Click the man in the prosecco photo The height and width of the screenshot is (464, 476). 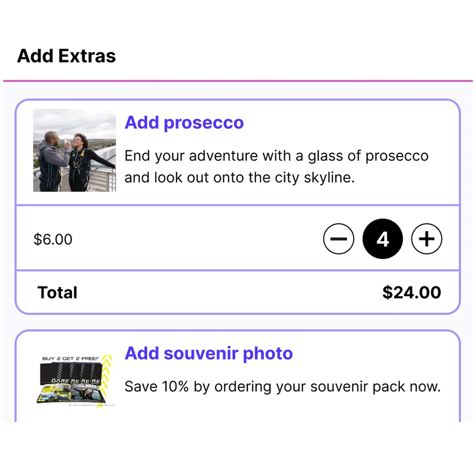click(x=51, y=161)
